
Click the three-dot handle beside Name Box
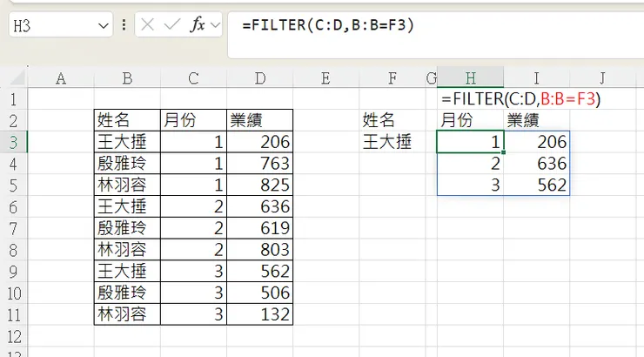[124, 24]
